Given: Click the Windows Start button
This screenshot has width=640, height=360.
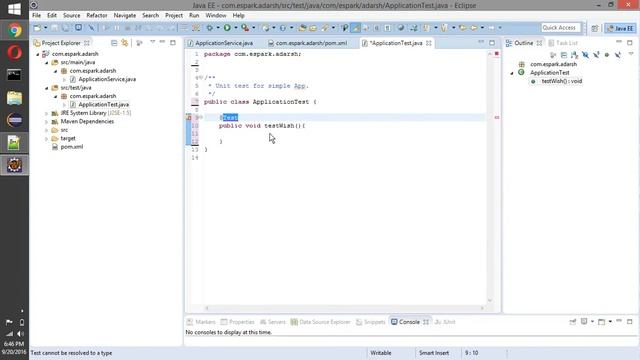Looking at the screenshot, I should [14, 9].
